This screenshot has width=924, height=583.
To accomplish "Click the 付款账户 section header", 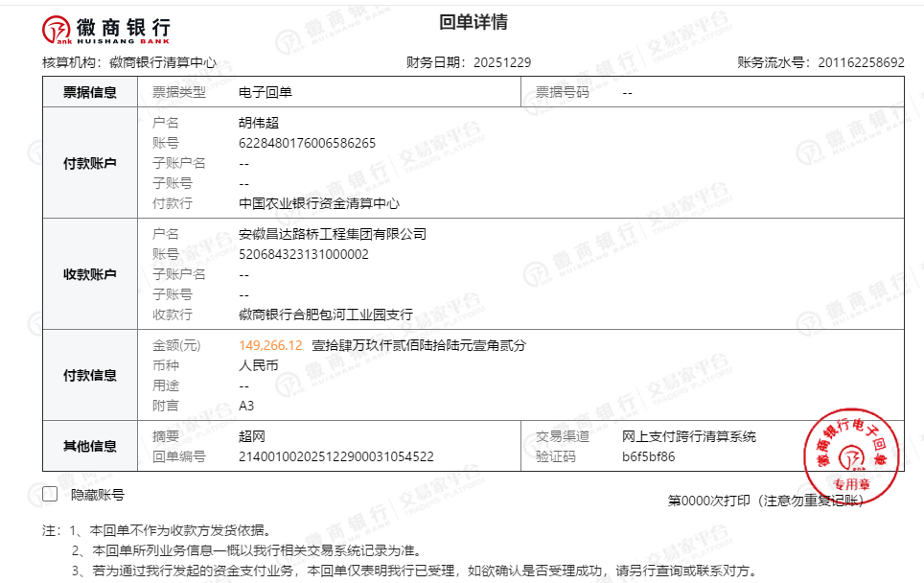I will click(90, 163).
